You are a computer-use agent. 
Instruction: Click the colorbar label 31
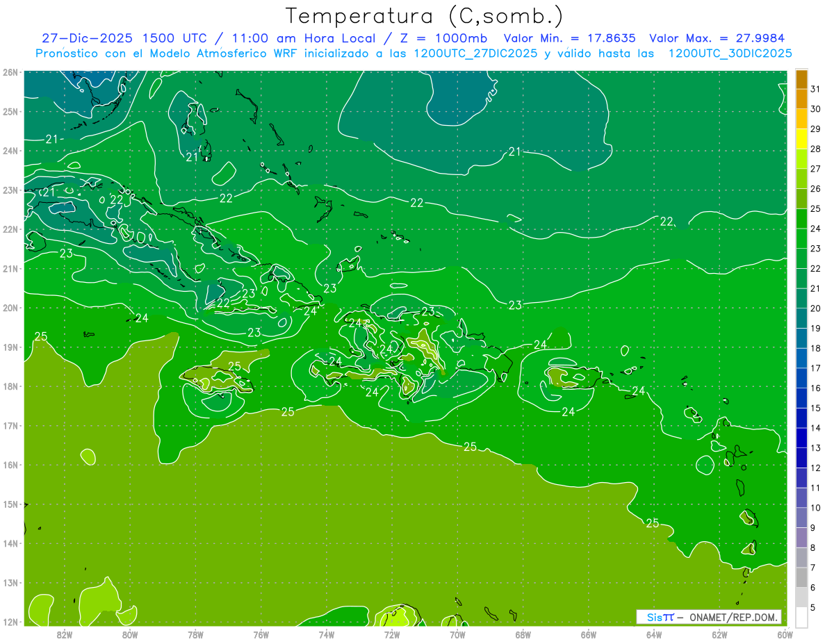coord(815,88)
